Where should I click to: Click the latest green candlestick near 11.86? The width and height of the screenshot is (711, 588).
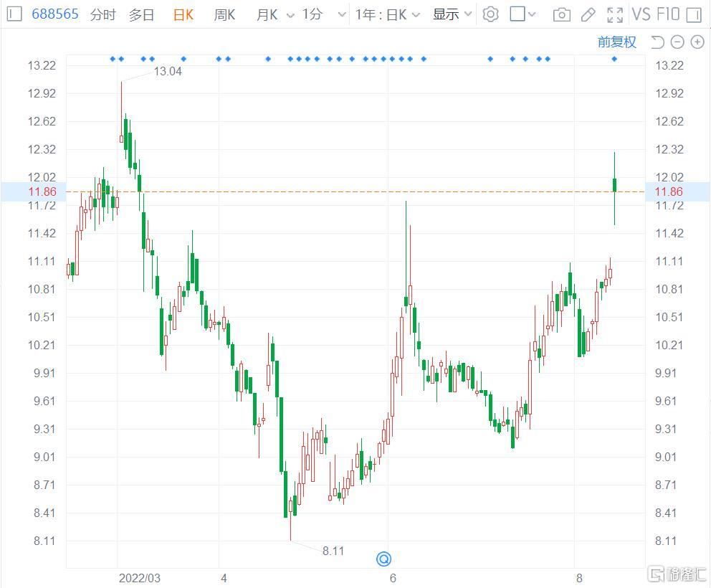tap(614, 185)
